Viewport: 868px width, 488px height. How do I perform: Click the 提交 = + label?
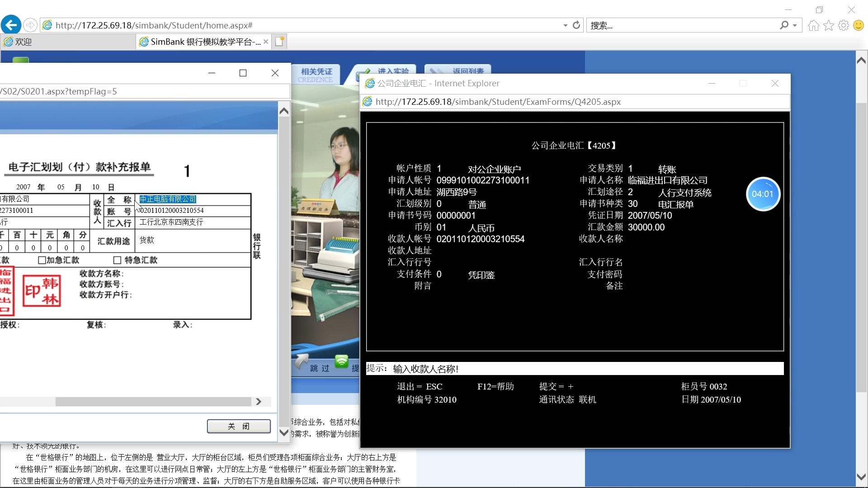556,387
